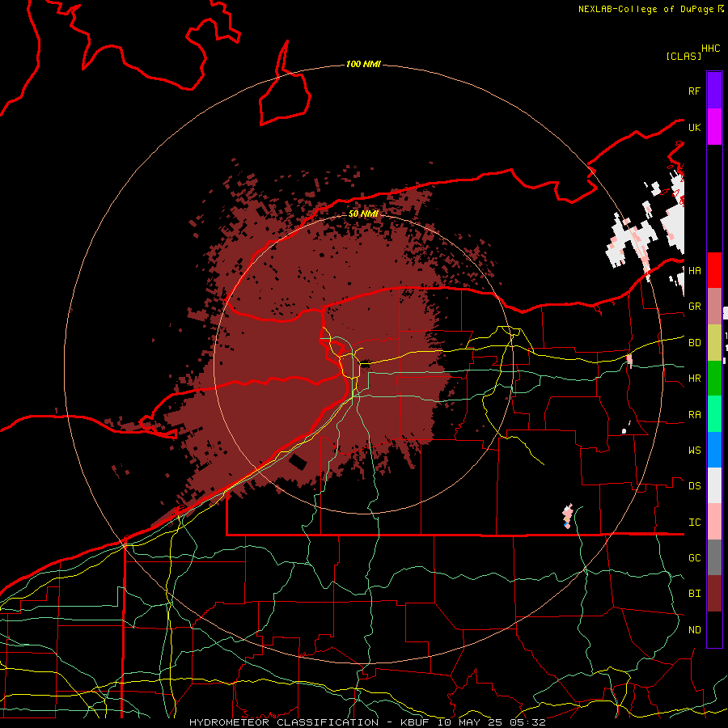The height and width of the screenshot is (728, 728).
Task: Click the HYDROMETEOR CLASSIFICATION KBUF timestamp caption
Action: point(367,722)
